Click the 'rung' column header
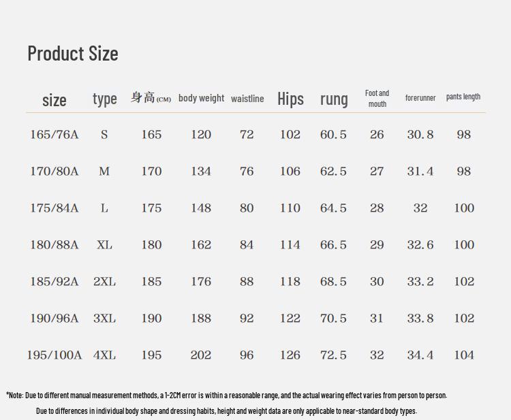 [x=334, y=99]
